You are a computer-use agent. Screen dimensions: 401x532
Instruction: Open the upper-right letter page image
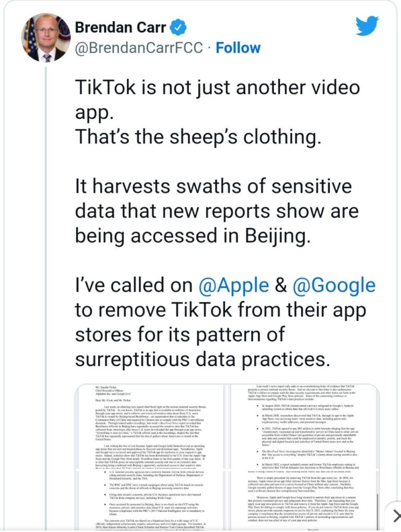[x=301, y=433]
